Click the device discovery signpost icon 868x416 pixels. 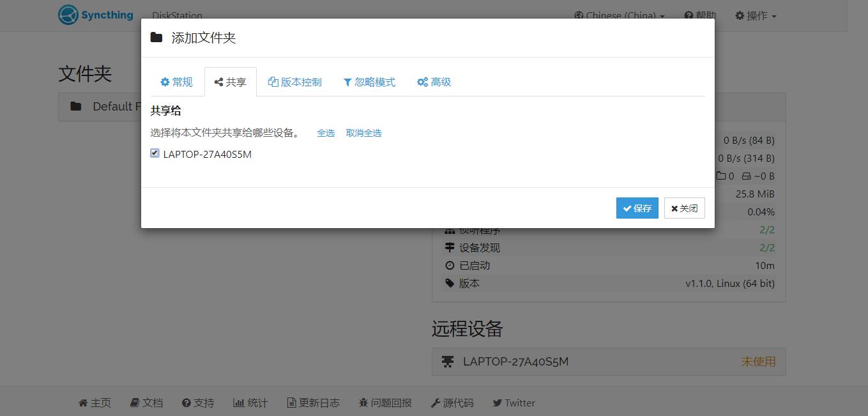[x=450, y=247]
